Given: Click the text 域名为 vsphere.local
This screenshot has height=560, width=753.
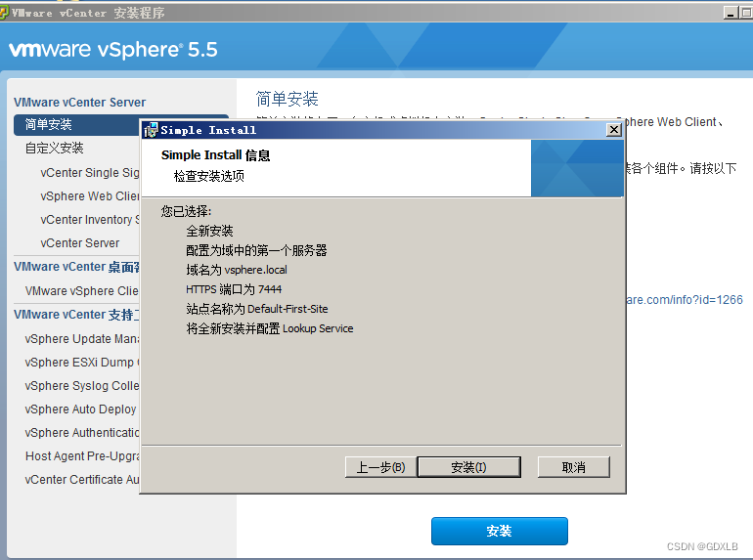Looking at the screenshot, I should point(237,270).
